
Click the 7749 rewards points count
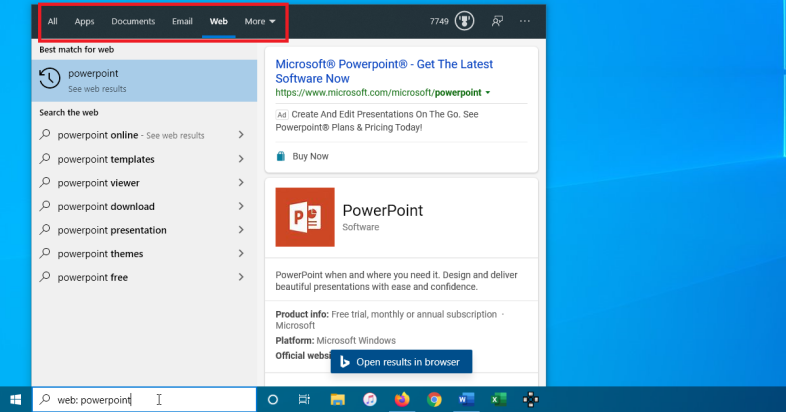439,21
